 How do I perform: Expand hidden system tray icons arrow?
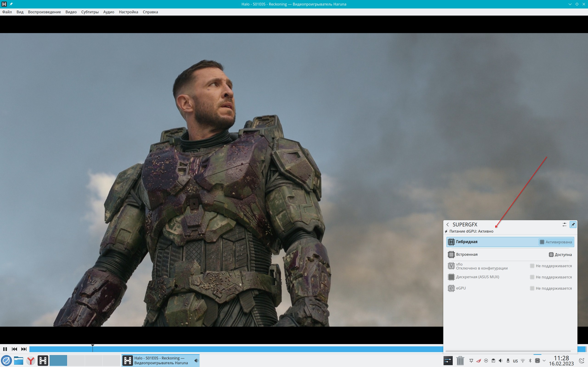tap(544, 360)
